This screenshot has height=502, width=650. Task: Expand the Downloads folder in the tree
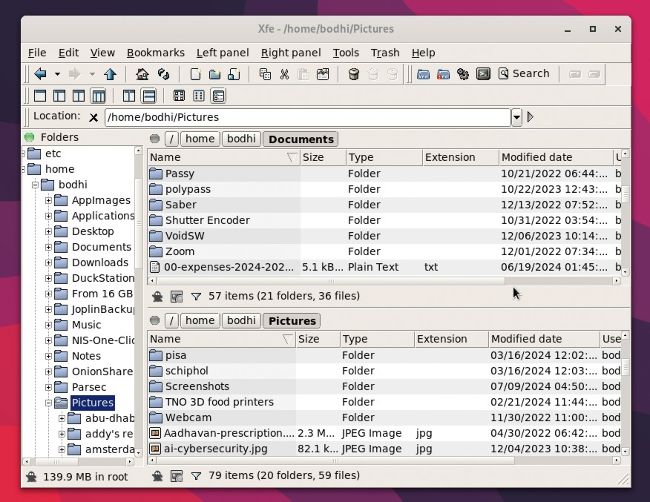[48, 263]
